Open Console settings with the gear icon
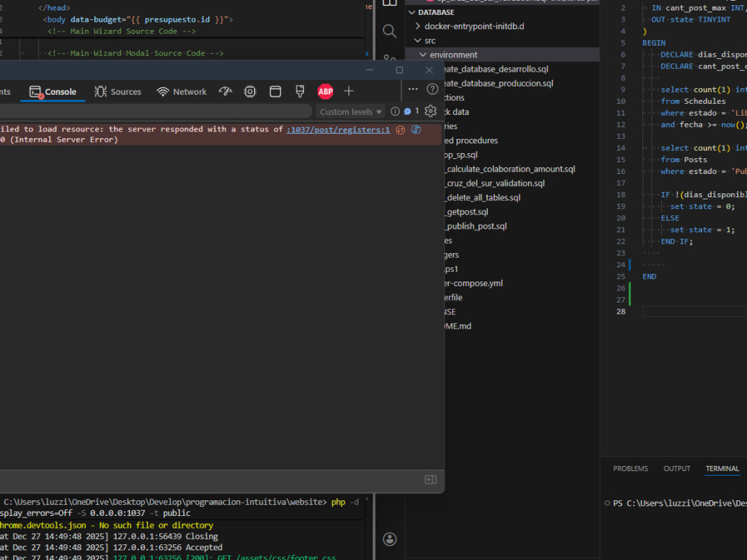The width and height of the screenshot is (747, 560). [431, 111]
